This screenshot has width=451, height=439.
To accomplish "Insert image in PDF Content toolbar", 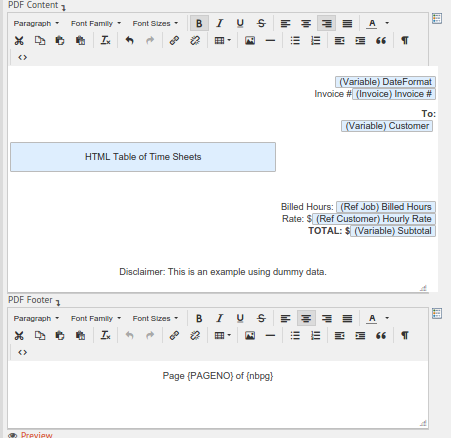I will pyautogui.click(x=250, y=41).
